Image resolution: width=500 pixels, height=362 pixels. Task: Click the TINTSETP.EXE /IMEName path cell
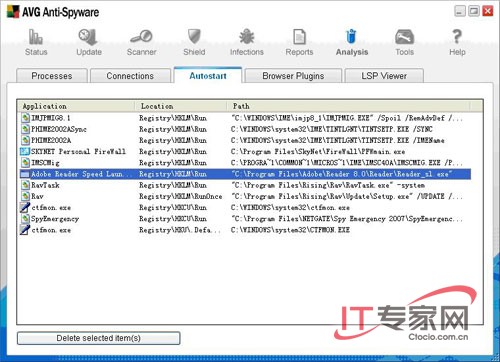(338, 140)
